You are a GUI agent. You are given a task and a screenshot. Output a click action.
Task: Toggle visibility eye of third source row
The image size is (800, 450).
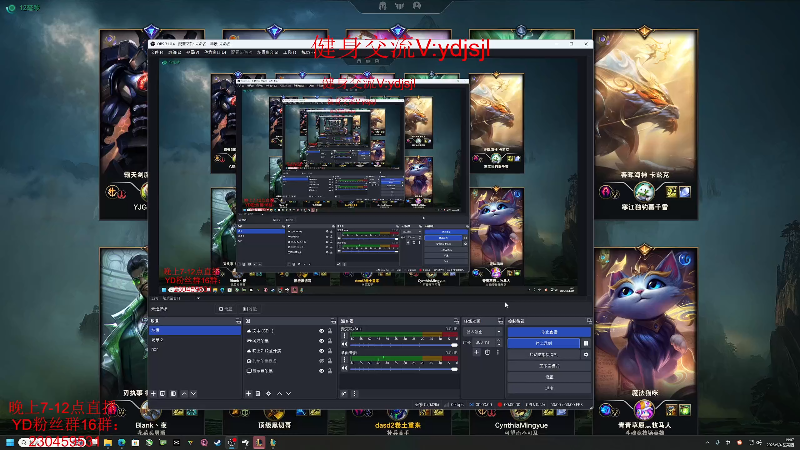point(321,351)
